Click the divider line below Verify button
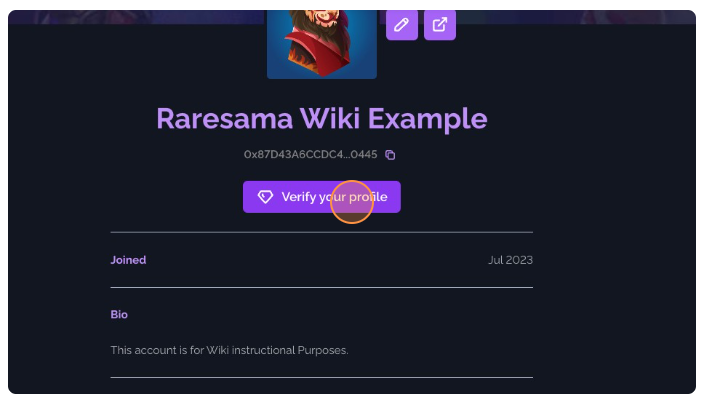Screen dimensions: 705x401 click(x=322, y=232)
